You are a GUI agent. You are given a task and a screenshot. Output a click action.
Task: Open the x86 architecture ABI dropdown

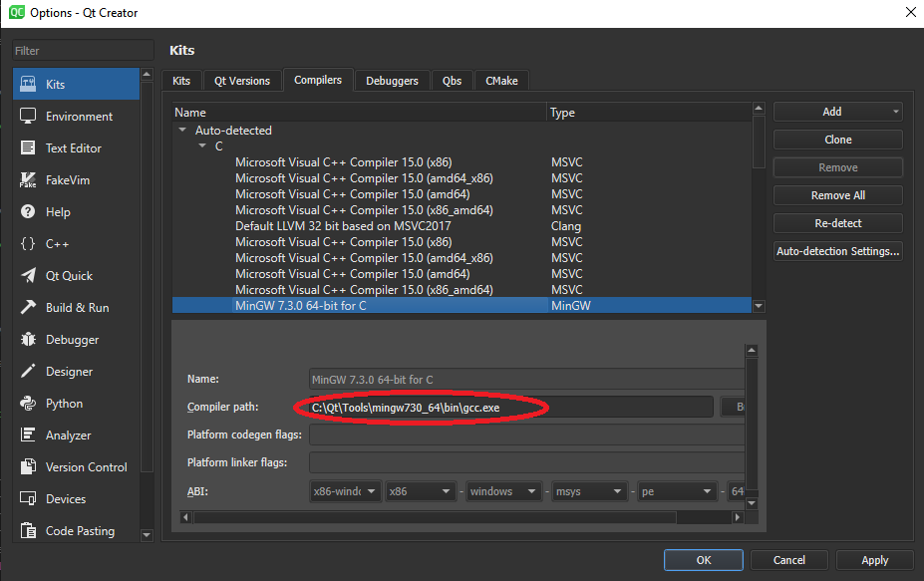(x=421, y=491)
